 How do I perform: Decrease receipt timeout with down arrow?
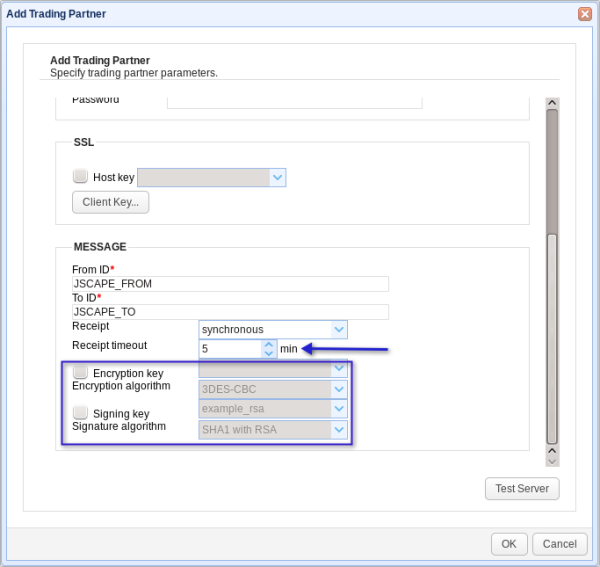pyautogui.click(x=268, y=353)
